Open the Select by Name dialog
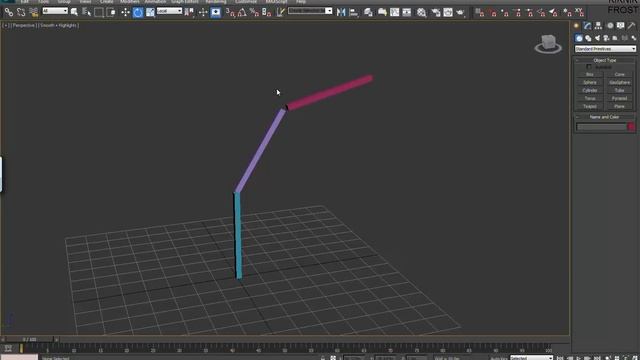 pos(87,12)
